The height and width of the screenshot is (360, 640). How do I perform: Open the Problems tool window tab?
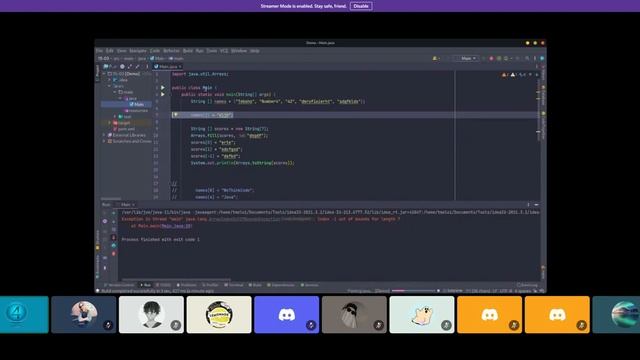187,285
